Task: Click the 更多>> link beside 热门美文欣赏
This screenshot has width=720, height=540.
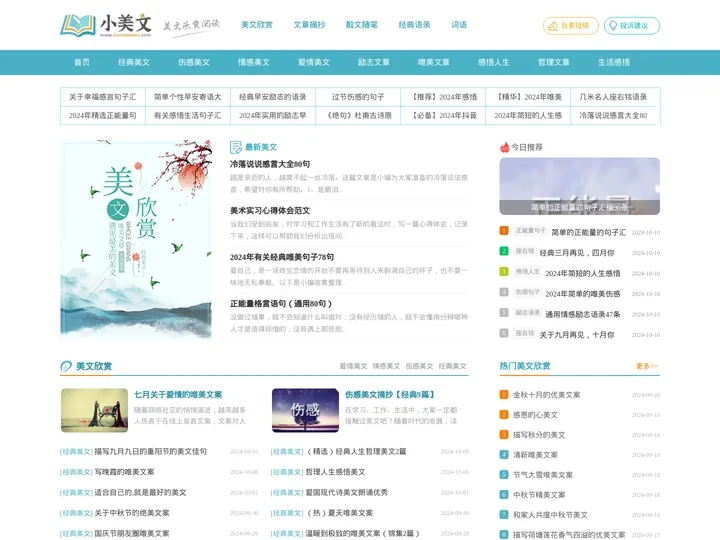Action: [x=647, y=366]
